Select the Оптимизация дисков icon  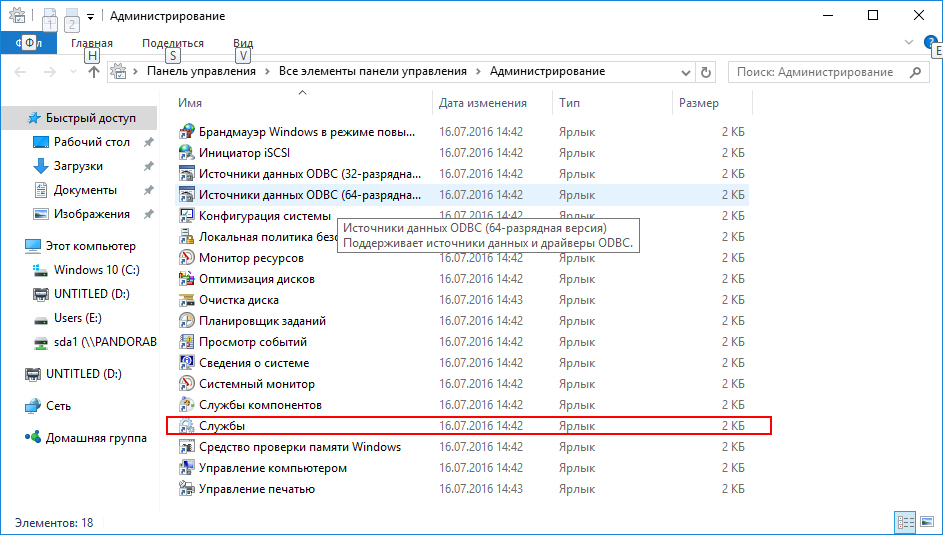tap(186, 279)
